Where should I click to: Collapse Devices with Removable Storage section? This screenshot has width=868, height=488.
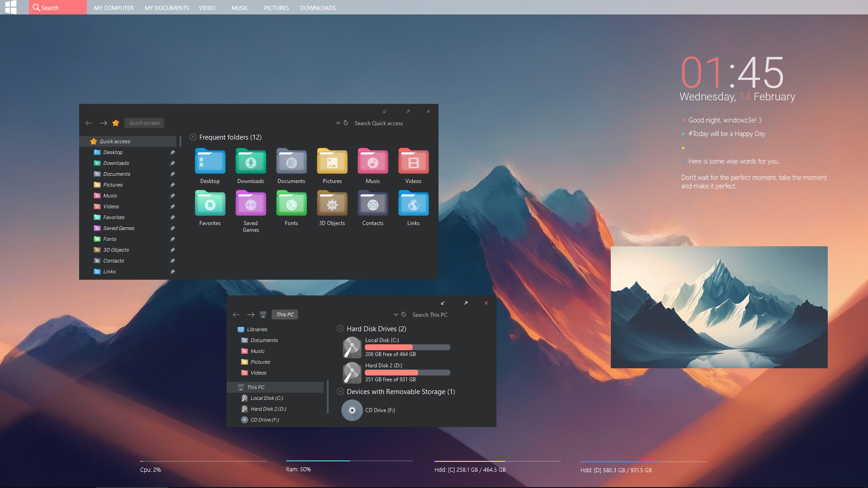(340, 391)
